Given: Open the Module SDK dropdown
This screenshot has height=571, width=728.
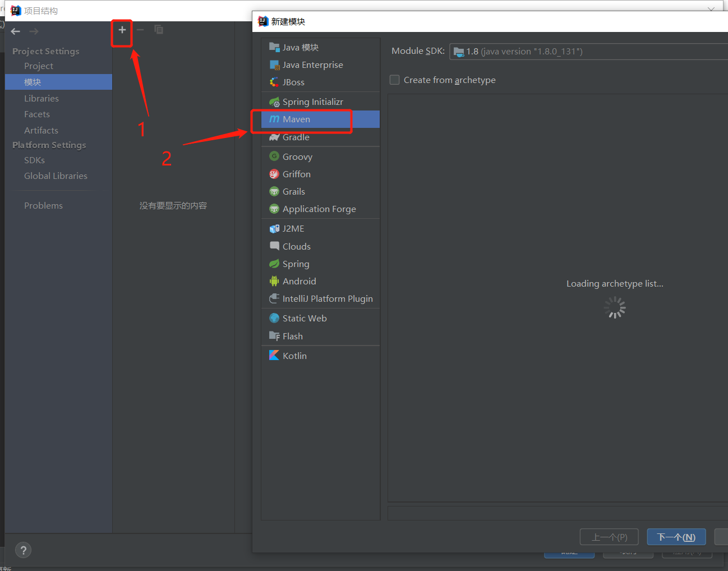Looking at the screenshot, I should 589,52.
